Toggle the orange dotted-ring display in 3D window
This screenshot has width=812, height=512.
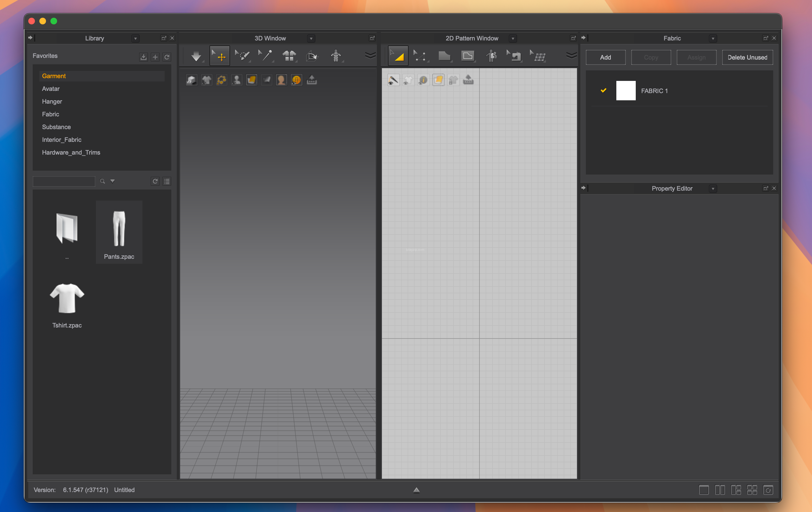221,80
